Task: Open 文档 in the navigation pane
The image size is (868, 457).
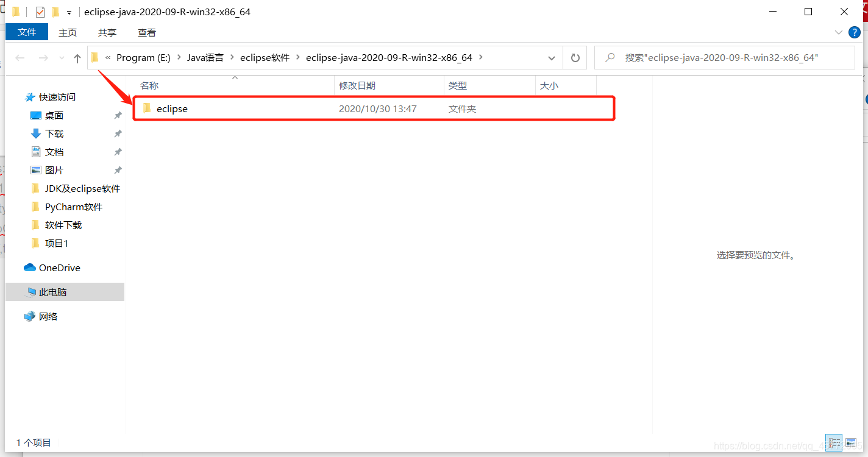Action: (x=54, y=152)
